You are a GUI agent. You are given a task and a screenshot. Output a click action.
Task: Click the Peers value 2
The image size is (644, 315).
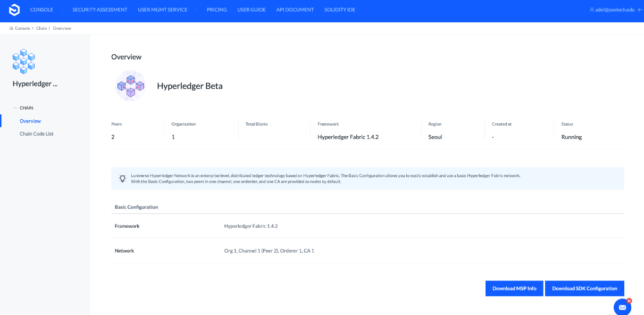[113, 137]
